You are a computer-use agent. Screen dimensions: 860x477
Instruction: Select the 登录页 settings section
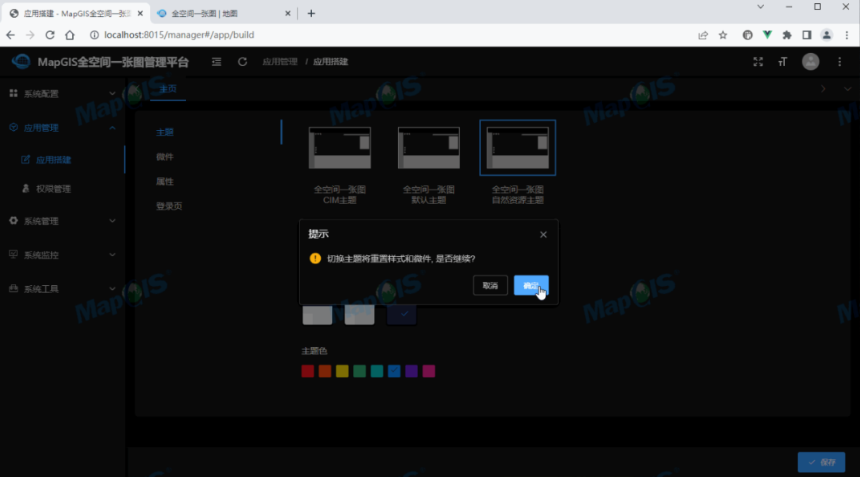(169, 206)
